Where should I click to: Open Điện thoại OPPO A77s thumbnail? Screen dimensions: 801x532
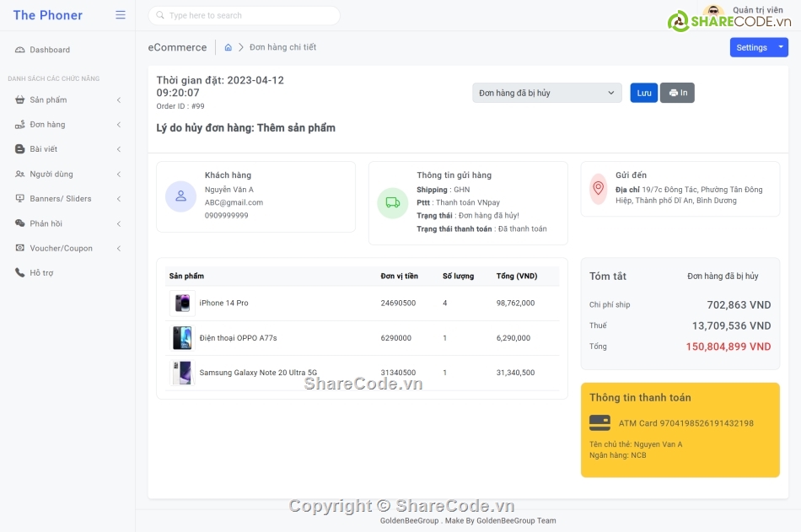coord(182,338)
